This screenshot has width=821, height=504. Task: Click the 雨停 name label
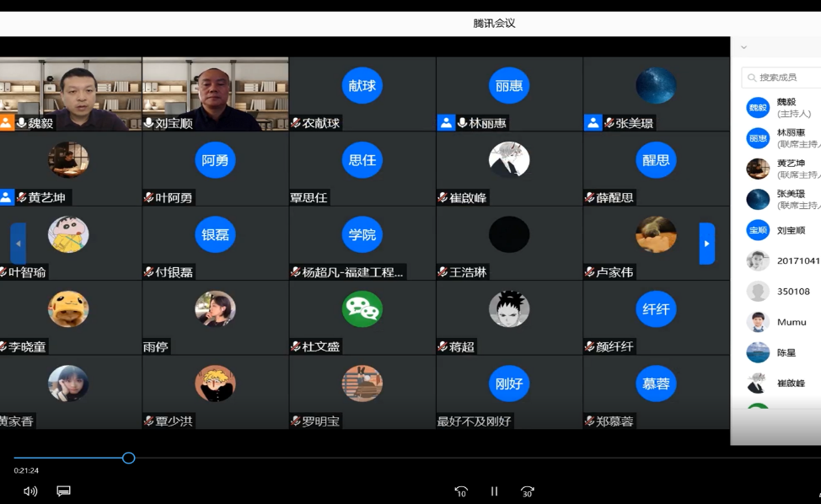[155, 346]
